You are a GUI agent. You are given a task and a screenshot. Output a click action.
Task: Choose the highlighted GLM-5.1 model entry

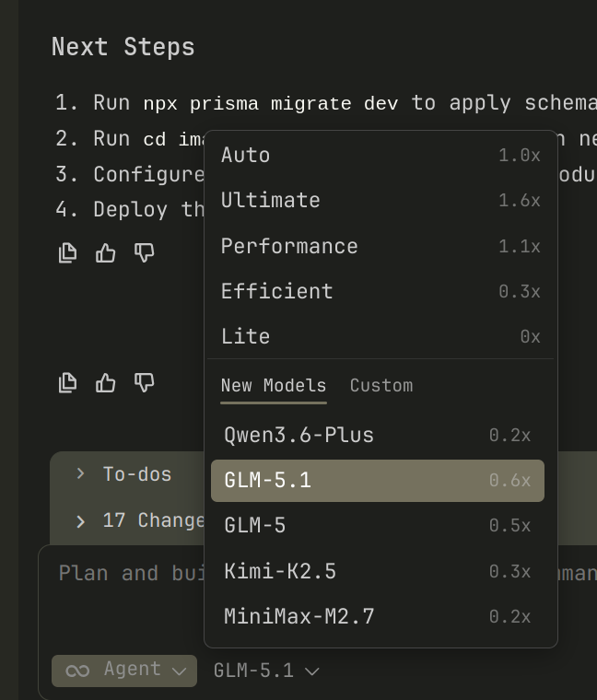(378, 481)
